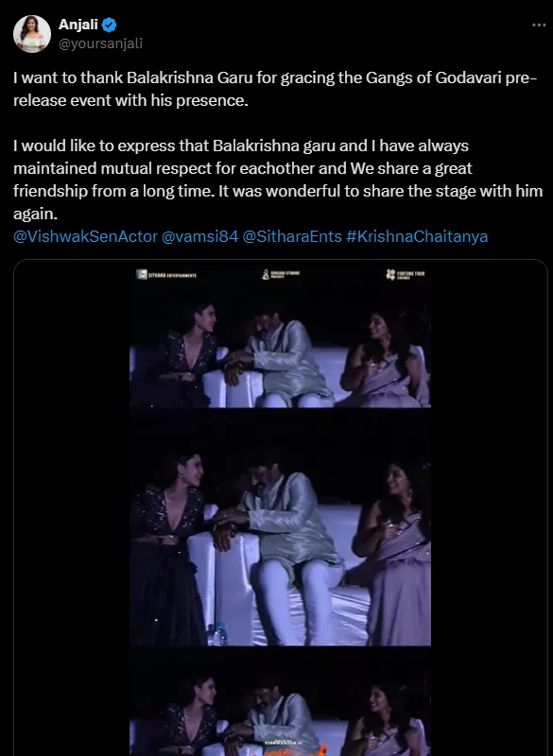The width and height of the screenshot is (553, 756).
Task: Click the Srikara Studios logo in image
Action: click(281, 274)
